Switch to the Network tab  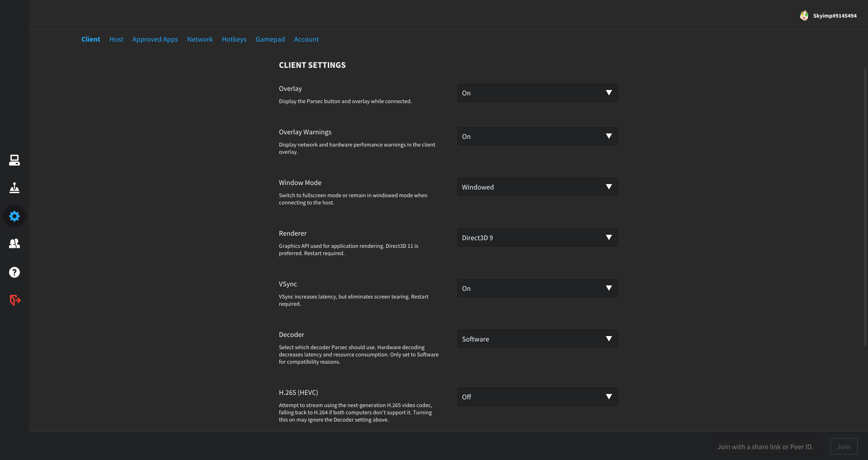(200, 39)
